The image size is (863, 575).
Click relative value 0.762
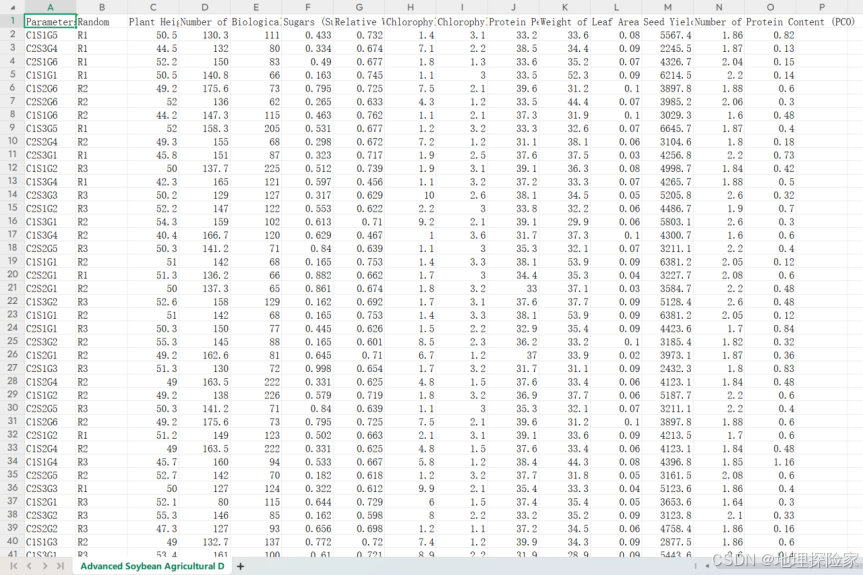359,115
